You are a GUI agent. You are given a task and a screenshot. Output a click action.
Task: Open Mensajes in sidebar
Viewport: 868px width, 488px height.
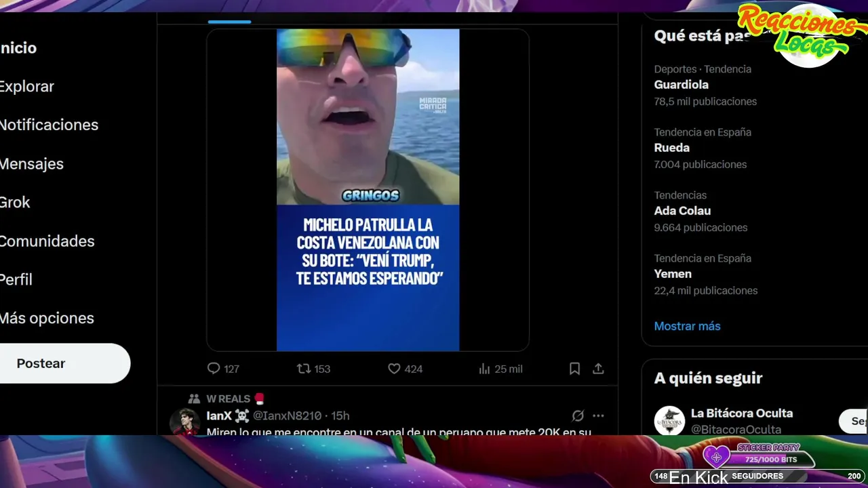coord(32,164)
